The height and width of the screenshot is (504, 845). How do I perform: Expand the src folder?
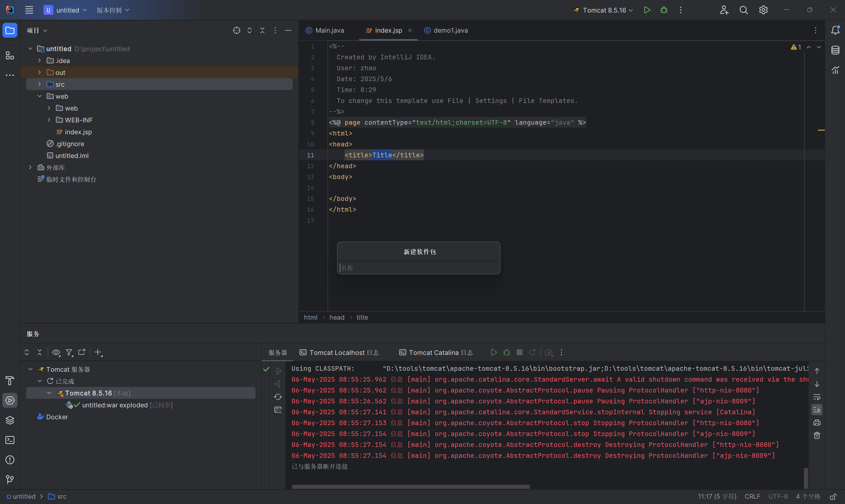click(x=39, y=84)
